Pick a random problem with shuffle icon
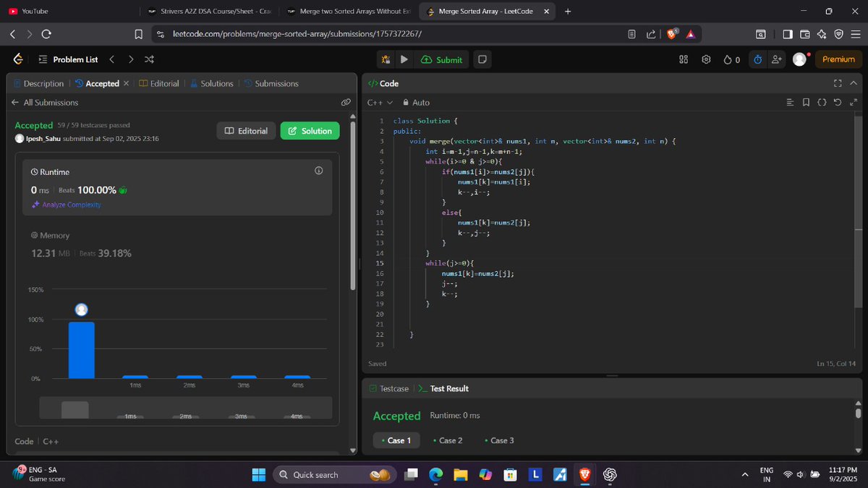868x488 pixels. [x=149, y=59]
